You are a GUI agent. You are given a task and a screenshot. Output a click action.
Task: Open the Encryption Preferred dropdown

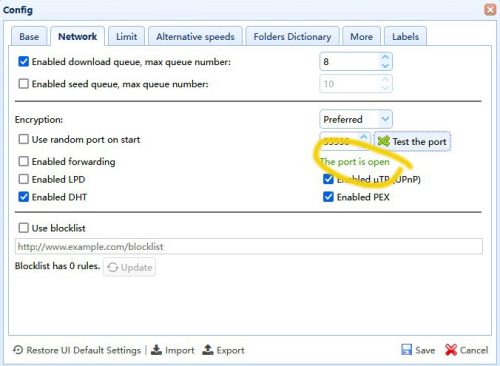click(356, 119)
